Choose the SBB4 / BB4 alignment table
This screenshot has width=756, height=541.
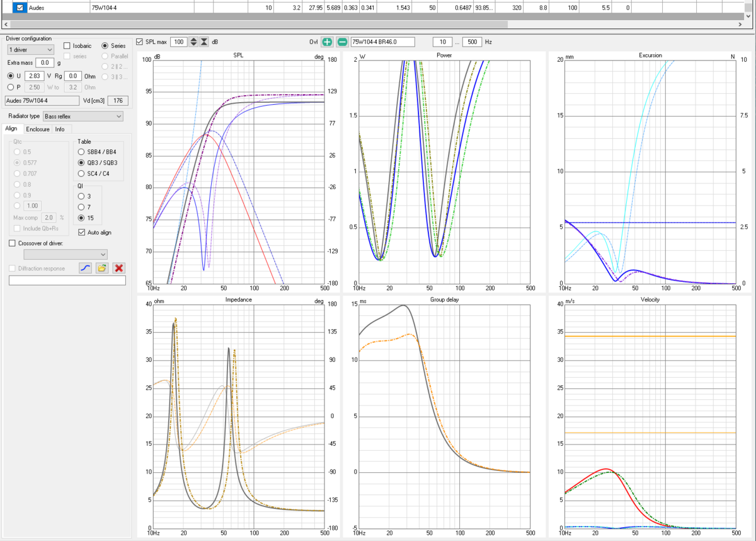81,152
